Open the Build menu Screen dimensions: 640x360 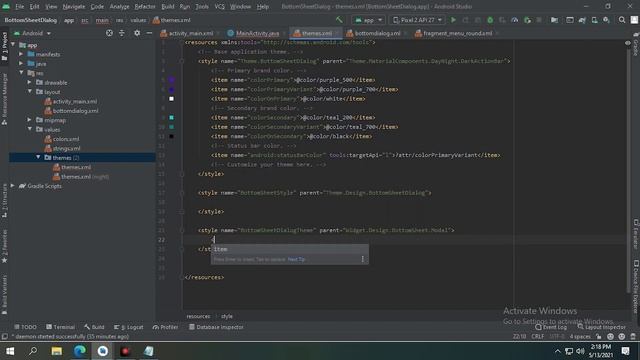pos(168,7)
